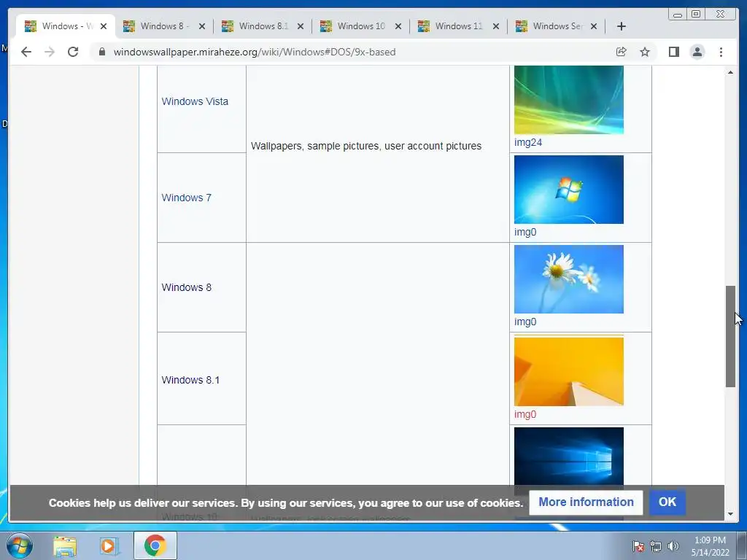The image size is (747, 560).
Task: Click the taskbar clock and date
Action: point(710,546)
